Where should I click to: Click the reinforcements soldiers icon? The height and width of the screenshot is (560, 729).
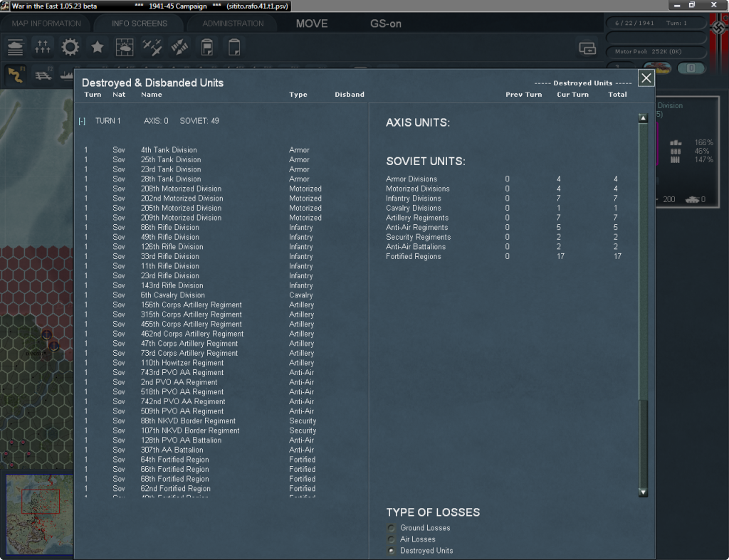43,47
